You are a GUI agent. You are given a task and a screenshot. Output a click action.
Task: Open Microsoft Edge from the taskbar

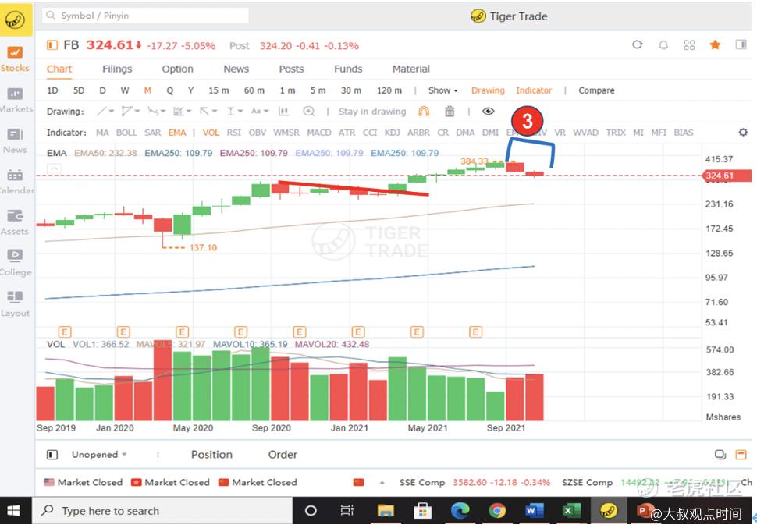tap(460, 511)
